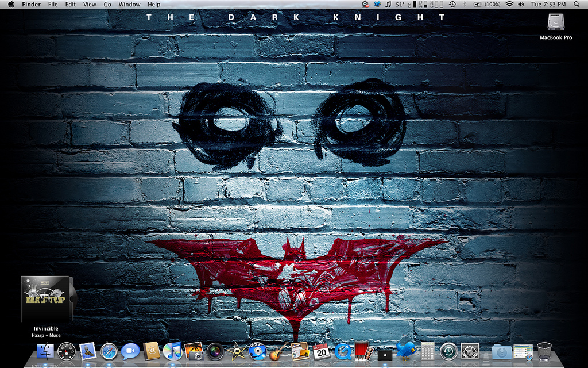Open the black Apple logo app in Dock
Image resolution: width=588 pixels, height=368 pixels.
pos(385,355)
